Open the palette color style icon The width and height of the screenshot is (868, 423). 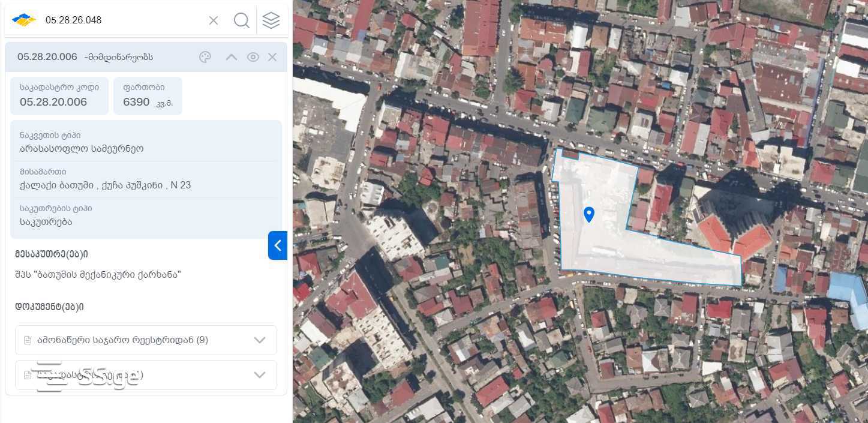click(x=205, y=57)
